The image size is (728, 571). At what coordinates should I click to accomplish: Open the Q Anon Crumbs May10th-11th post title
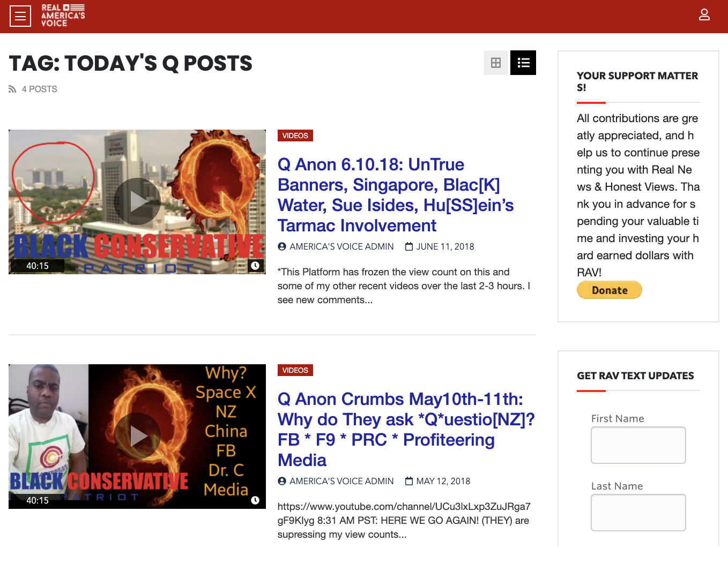coord(406,430)
